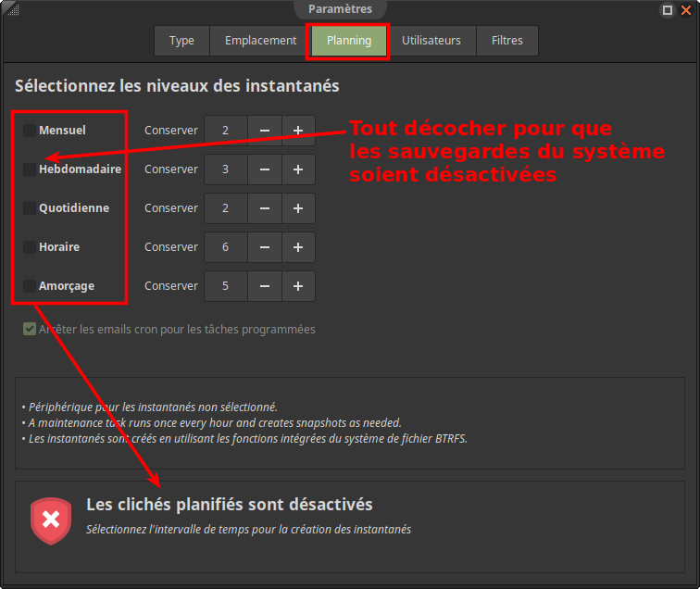Viewport: 700px width, 589px height.
Task: Toggle the Quotidienne snapshot checkbox
Action: (x=30, y=208)
